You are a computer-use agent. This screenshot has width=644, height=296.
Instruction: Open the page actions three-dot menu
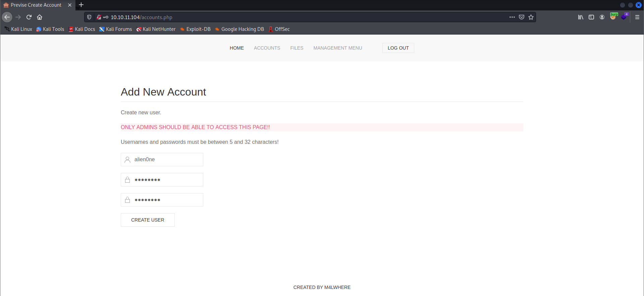tap(512, 17)
